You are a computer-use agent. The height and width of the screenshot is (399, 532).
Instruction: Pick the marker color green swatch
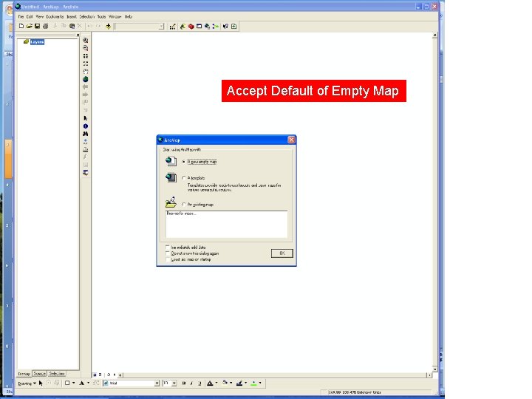tap(254, 383)
